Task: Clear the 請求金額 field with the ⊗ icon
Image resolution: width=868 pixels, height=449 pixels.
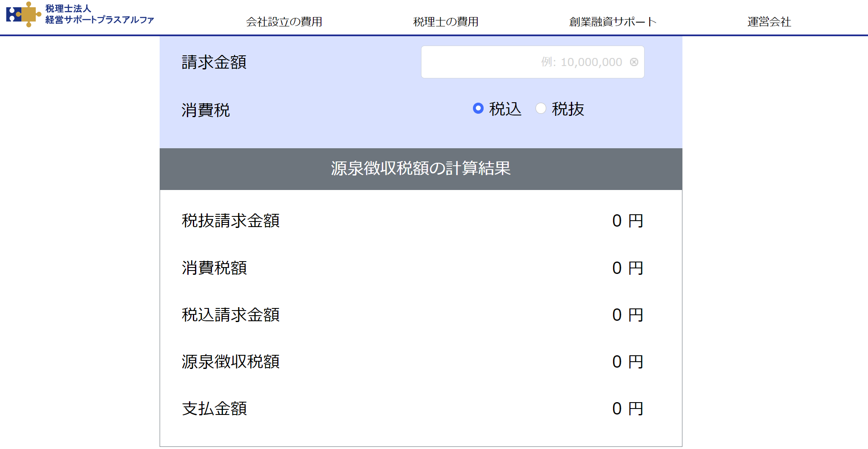Action: click(x=634, y=62)
